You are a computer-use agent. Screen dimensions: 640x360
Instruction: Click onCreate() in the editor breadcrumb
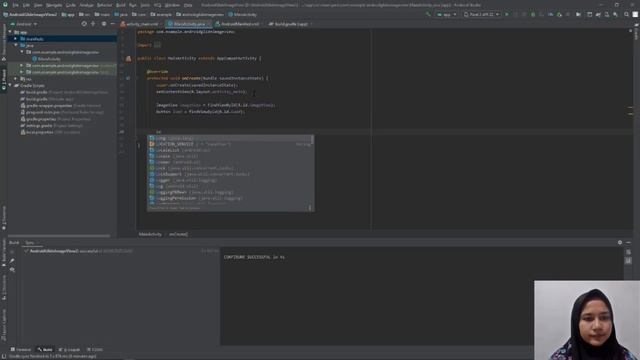pos(178,234)
